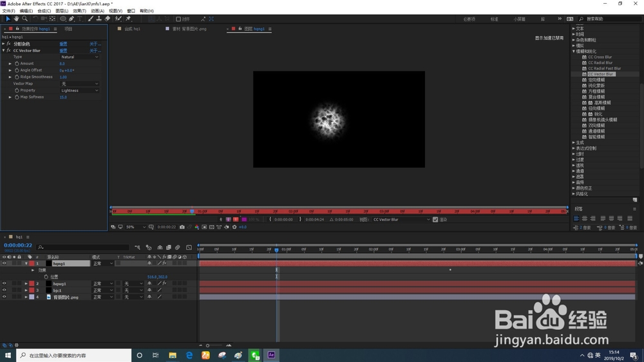Click 关于 link for 分形杂色 effect

click(95, 44)
